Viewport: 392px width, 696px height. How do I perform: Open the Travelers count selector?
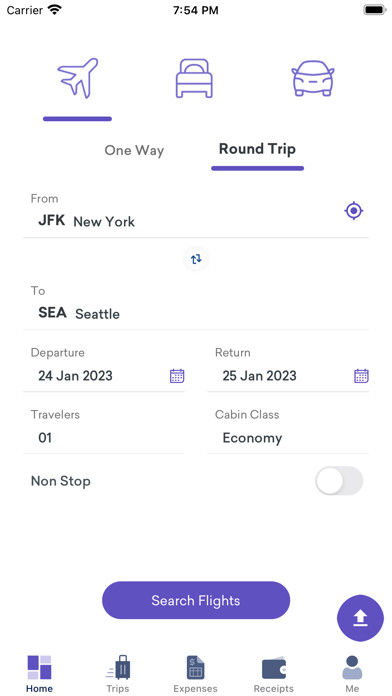pyautogui.click(x=103, y=429)
